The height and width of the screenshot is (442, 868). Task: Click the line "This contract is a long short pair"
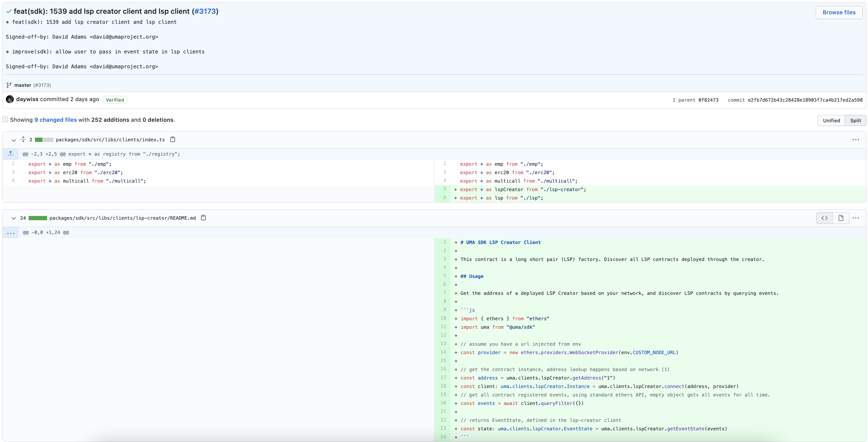(612, 259)
